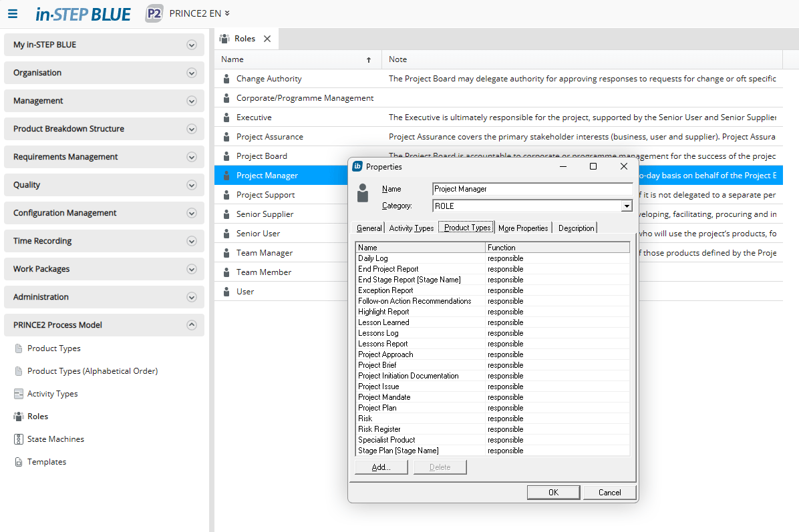Click the Activity Types sidebar icon

click(x=19, y=394)
